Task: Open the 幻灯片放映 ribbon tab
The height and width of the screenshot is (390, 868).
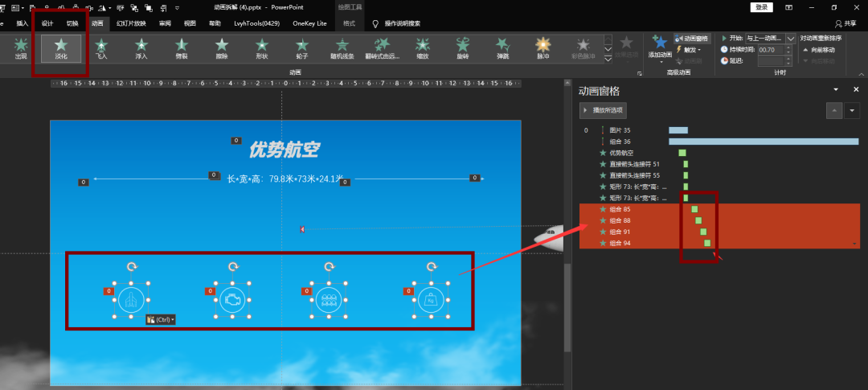Action: click(131, 23)
